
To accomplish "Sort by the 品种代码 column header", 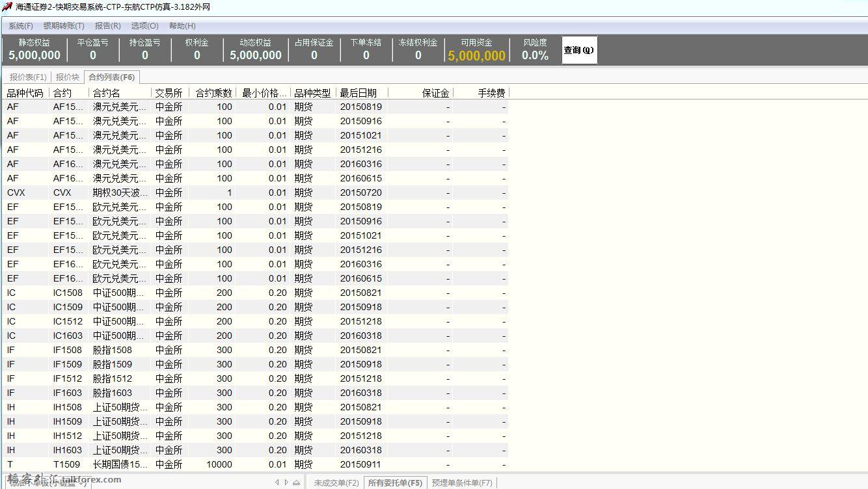I will pos(25,93).
